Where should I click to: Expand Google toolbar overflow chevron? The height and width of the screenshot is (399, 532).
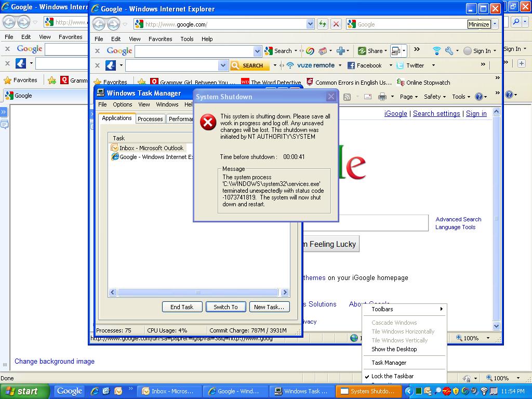(x=417, y=49)
